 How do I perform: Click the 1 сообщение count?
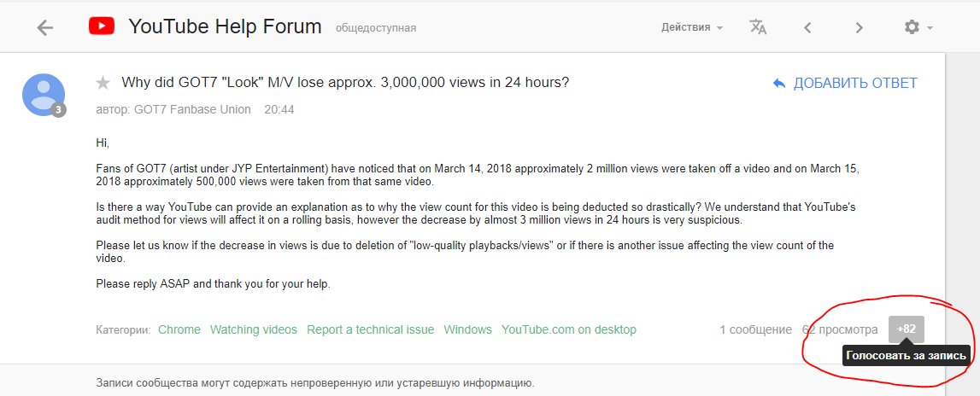click(x=755, y=329)
